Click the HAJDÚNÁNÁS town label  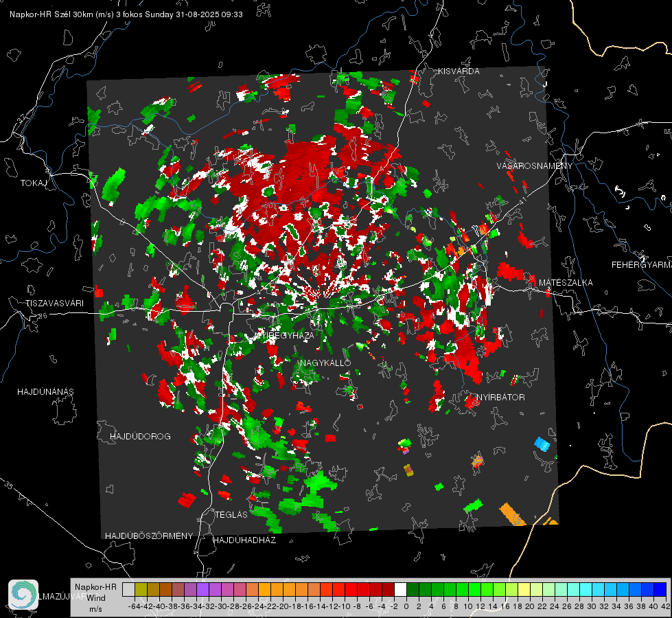(x=45, y=391)
